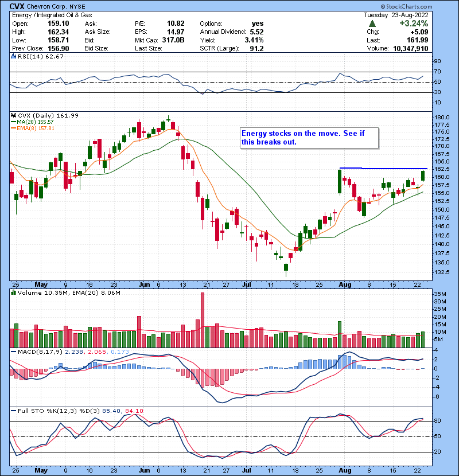Click the Aug label on price chart axis
The image size is (459, 476).
tap(345, 284)
